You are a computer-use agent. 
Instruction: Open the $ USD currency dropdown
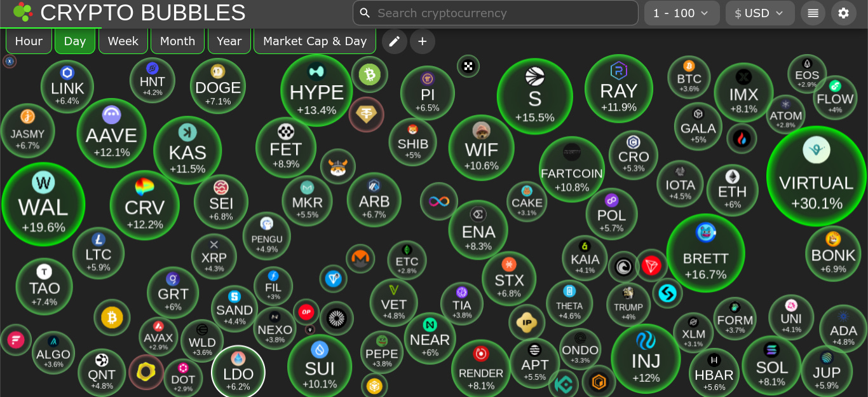click(x=760, y=13)
